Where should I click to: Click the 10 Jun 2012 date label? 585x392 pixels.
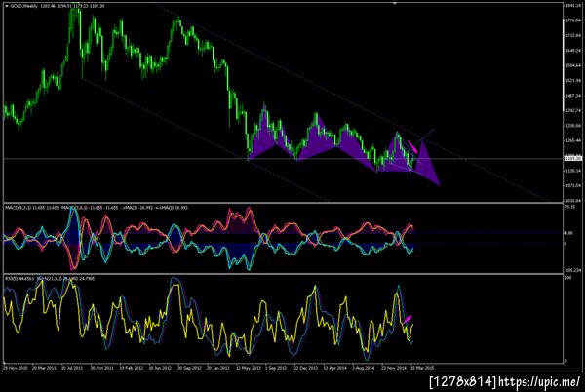(x=160, y=368)
